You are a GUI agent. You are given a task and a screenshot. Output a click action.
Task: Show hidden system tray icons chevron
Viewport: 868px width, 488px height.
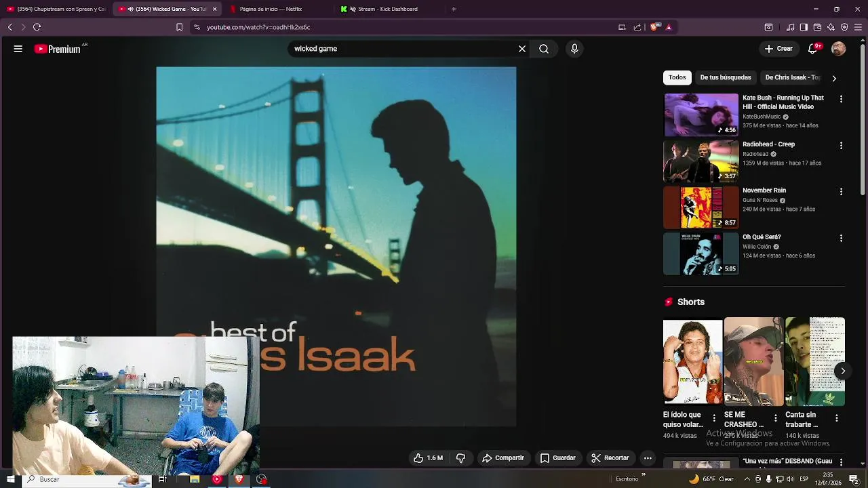(x=747, y=479)
